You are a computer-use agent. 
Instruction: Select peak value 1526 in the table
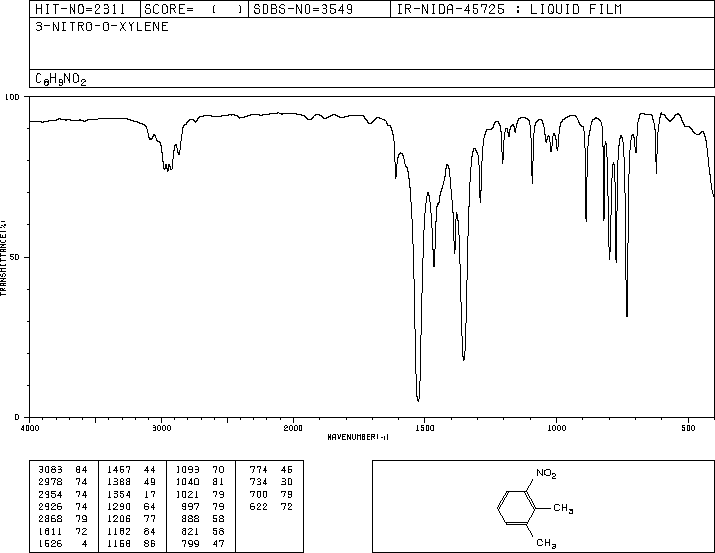(50, 543)
